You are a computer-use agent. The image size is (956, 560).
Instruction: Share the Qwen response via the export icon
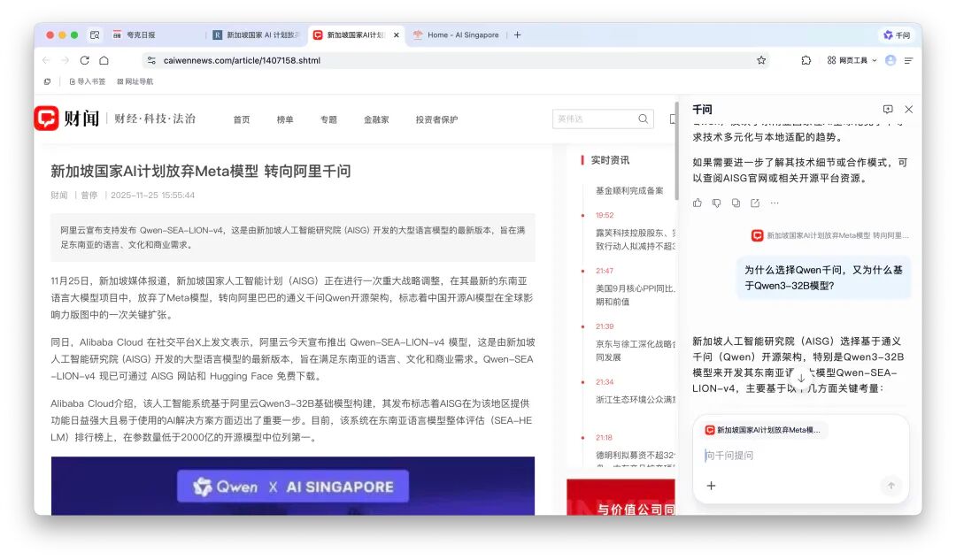(x=754, y=203)
